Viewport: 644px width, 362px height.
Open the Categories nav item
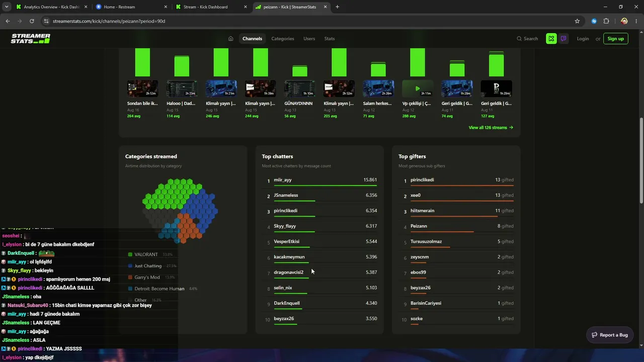click(x=283, y=39)
